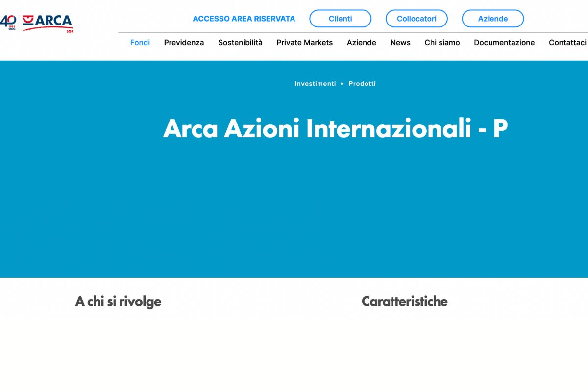Choose Aziende in the main navigation bar

tap(361, 43)
